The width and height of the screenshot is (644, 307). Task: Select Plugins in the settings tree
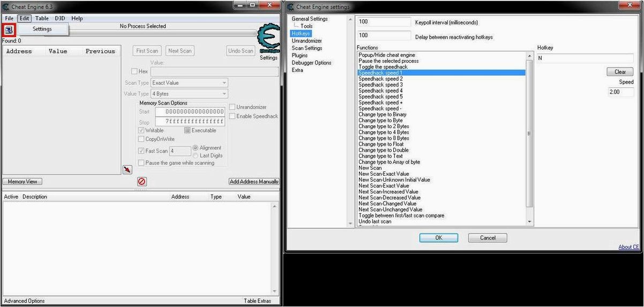299,55
